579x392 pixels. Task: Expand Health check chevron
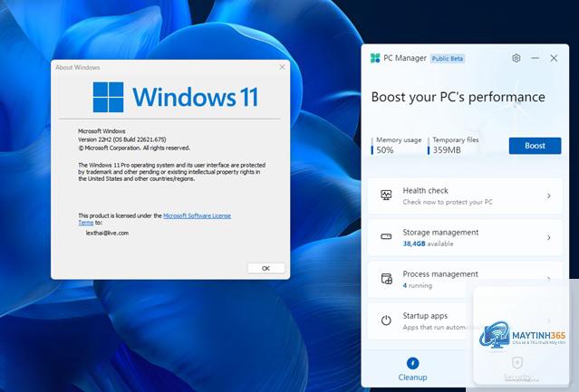[549, 196]
